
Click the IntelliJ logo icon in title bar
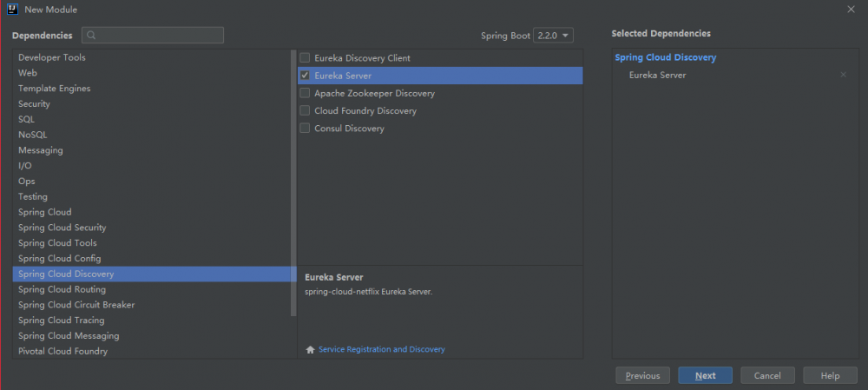click(11, 9)
